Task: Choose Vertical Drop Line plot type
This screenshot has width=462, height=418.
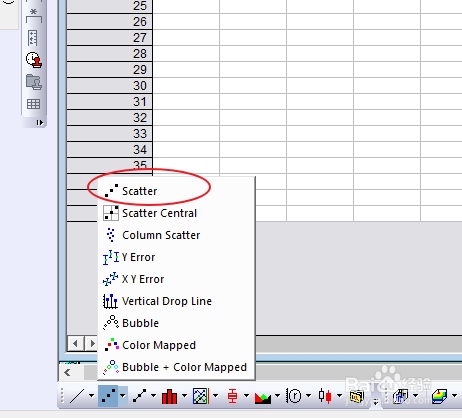Action: (176, 301)
